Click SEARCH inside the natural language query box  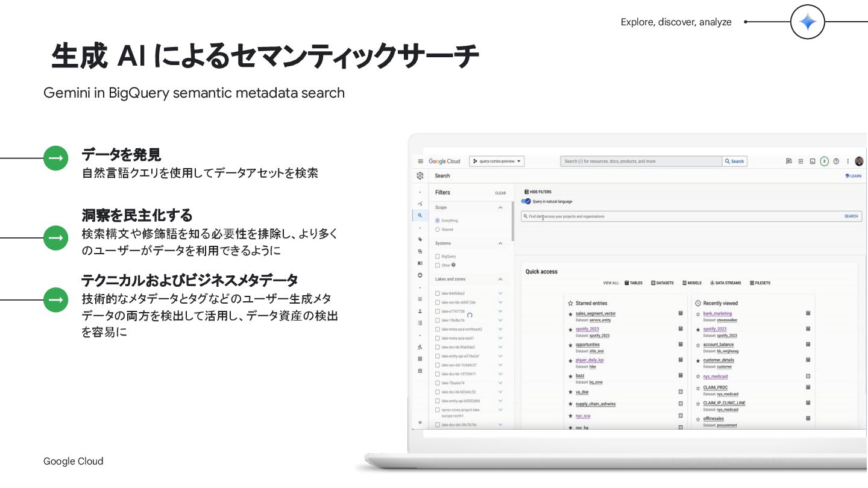(x=851, y=216)
